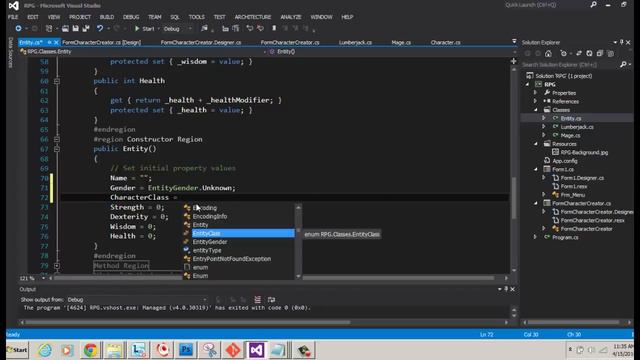Screen dimensions: 640x360
Task: Switch to the Lumberjack.cs tab
Action: [x=355, y=42]
